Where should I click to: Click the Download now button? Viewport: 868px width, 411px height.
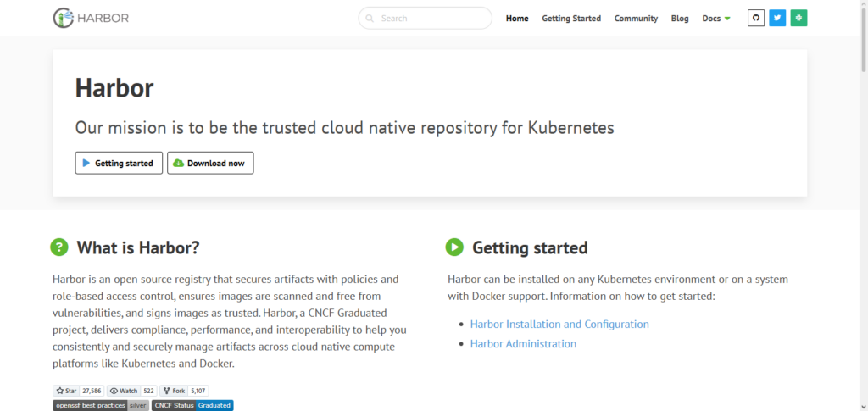(x=210, y=163)
